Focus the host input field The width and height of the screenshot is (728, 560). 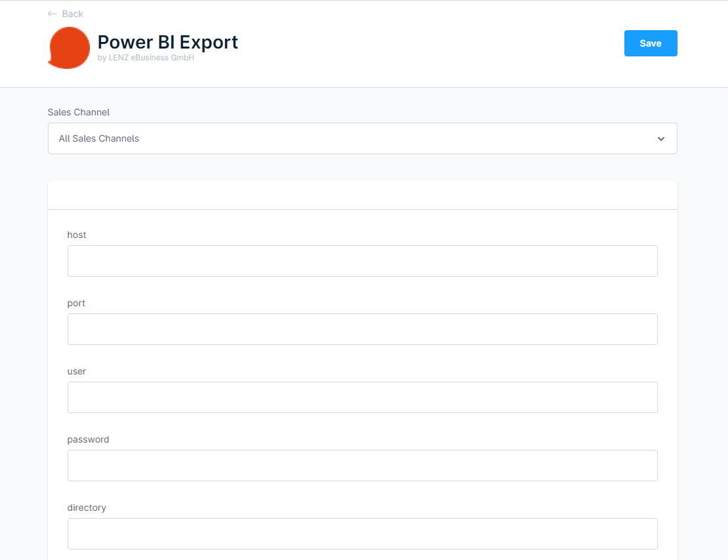pos(362,261)
